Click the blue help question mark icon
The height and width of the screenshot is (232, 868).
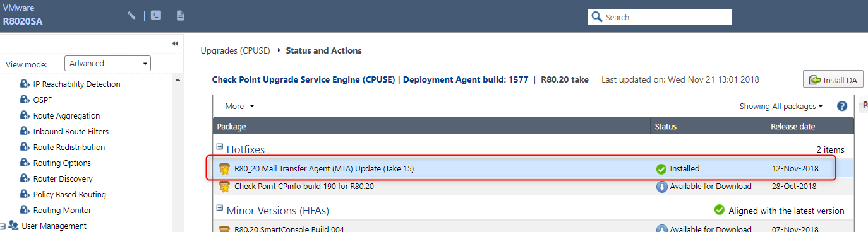[x=841, y=106]
